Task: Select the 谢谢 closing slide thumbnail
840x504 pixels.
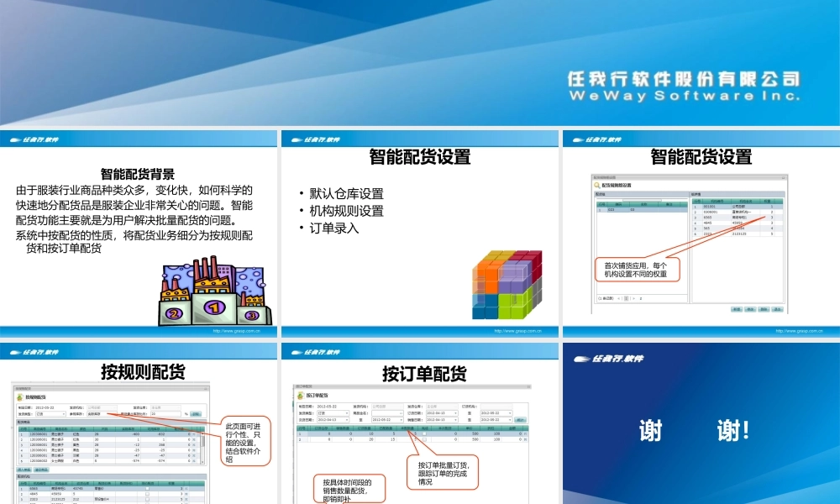Action: [x=701, y=423]
